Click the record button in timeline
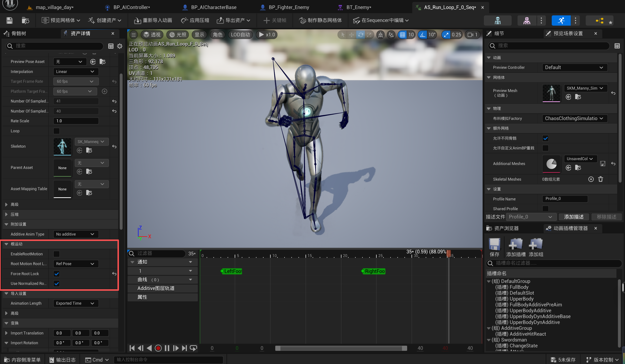Screen dimensions: 625x364 158,348
